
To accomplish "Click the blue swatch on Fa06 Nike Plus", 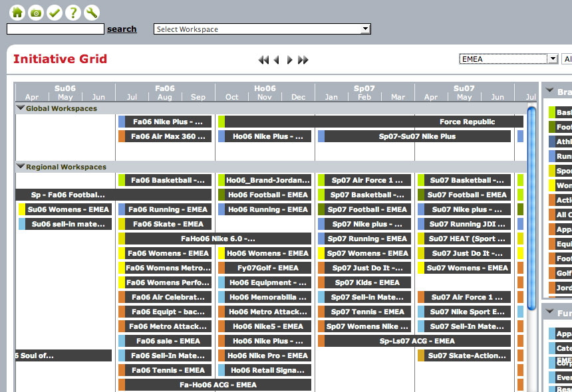I will pos(122,122).
